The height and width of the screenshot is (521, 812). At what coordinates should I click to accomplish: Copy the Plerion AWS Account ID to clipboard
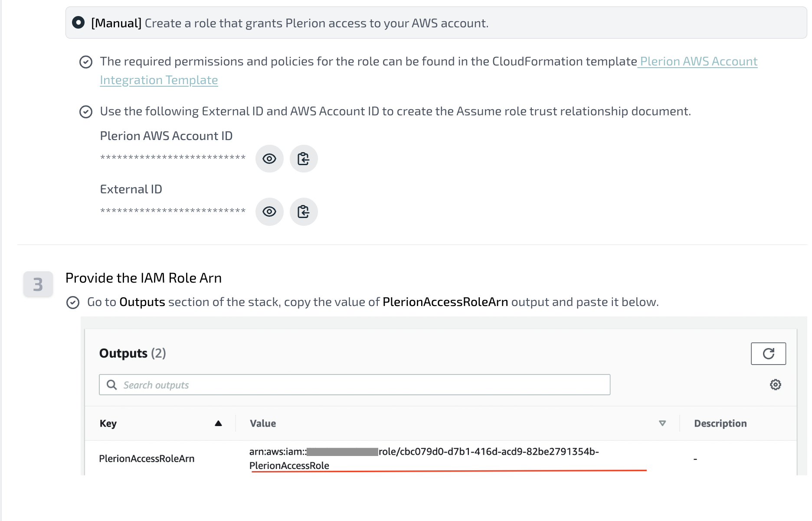(304, 159)
